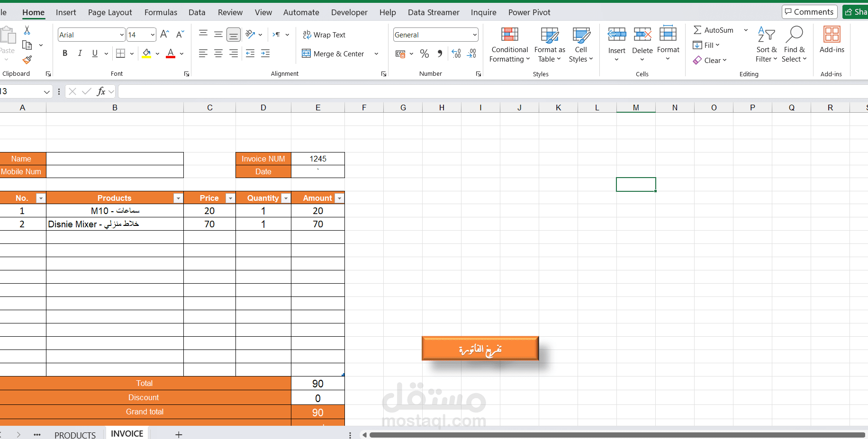The height and width of the screenshot is (439, 868).
Task: Open Find & Select menu
Action: click(x=794, y=45)
